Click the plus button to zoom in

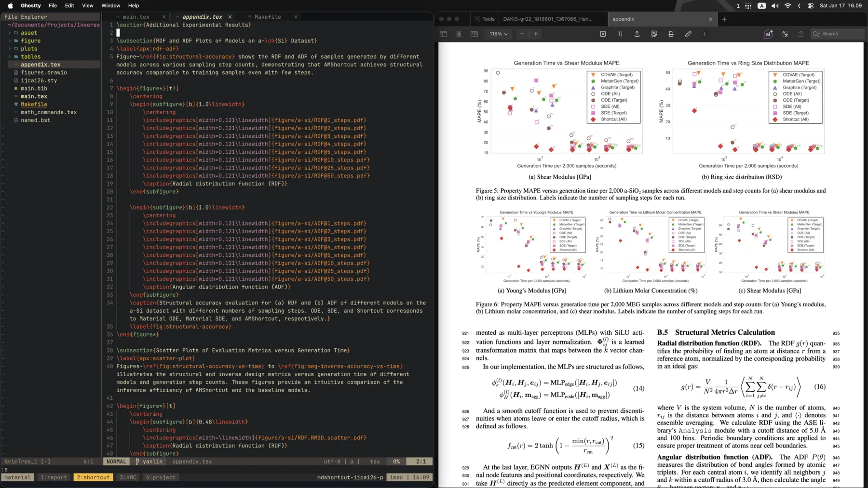click(x=536, y=34)
